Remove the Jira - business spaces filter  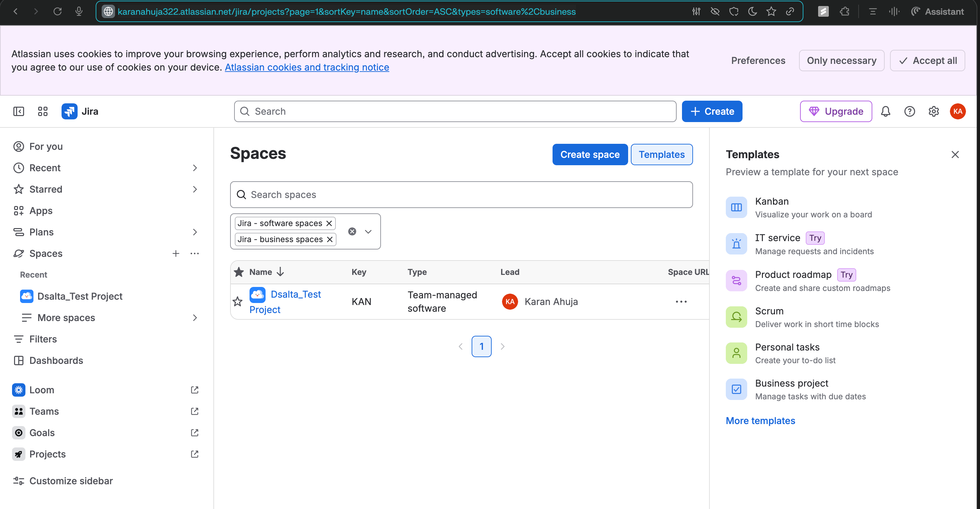click(x=330, y=239)
